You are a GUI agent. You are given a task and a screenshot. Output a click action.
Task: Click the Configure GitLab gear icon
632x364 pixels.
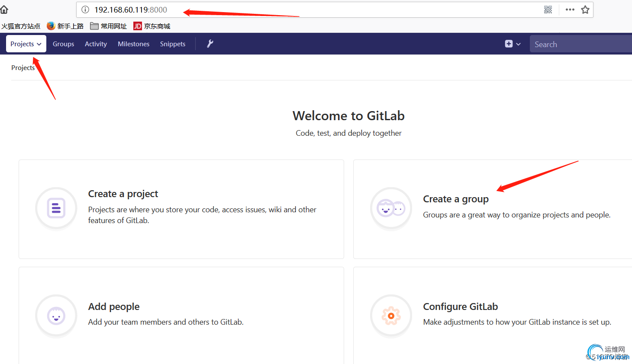tap(391, 316)
